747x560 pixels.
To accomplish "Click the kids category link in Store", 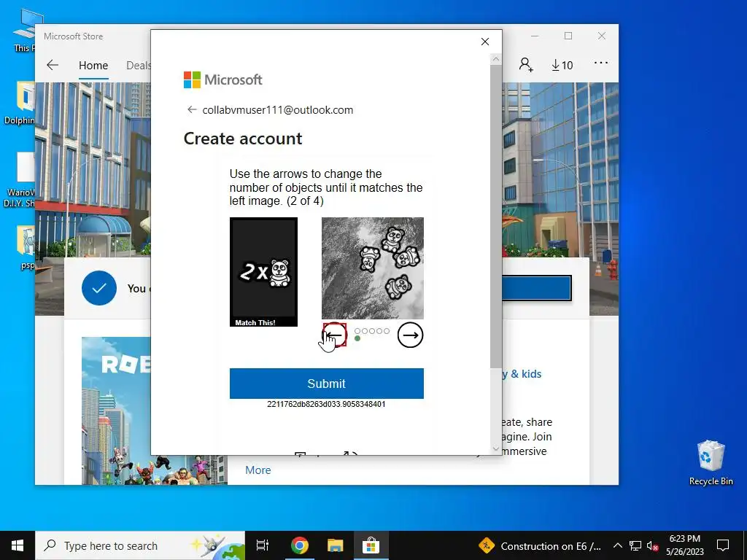I will (522, 374).
